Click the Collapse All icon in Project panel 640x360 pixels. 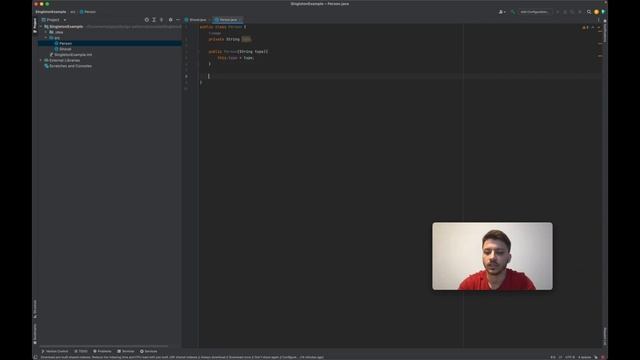161,20
